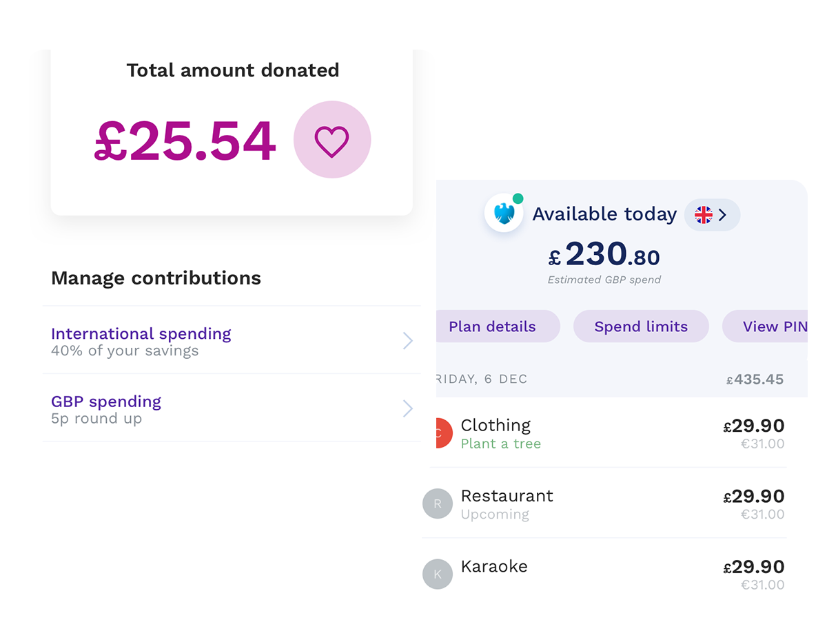The width and height of the screenshot is (827, 644).
Task: Open currency selector chevron beside flag
Action: [x=722, y=215]
